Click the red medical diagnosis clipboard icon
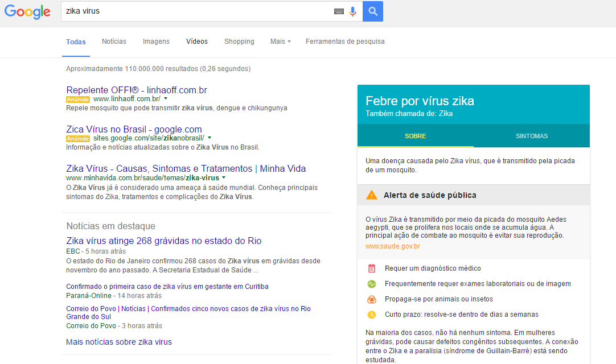 pos(372,268)
